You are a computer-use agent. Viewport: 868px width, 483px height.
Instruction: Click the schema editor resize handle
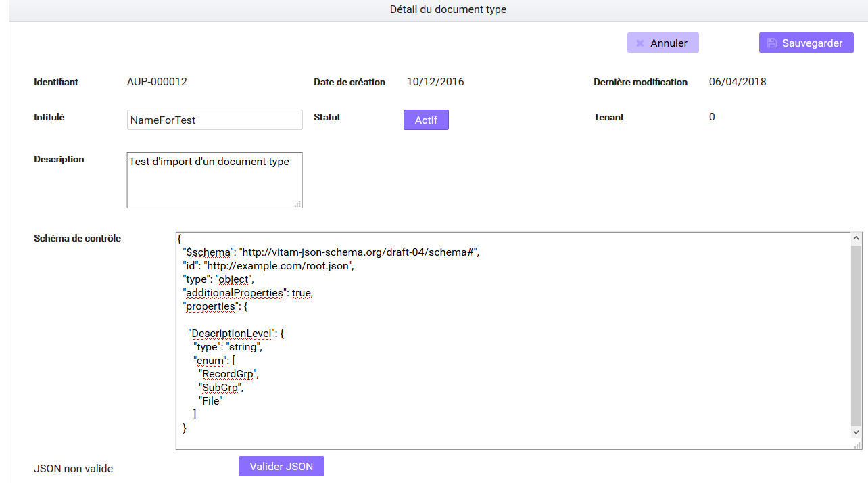(858, 444)
